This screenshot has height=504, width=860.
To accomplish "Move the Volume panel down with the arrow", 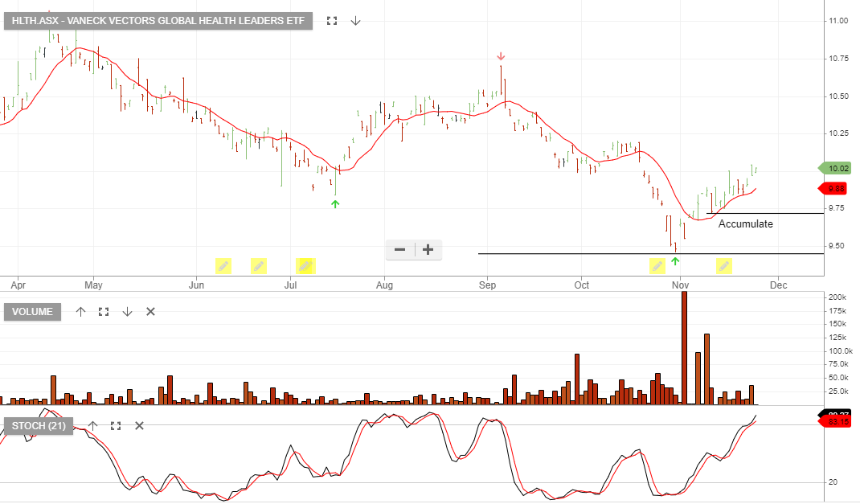I will pyautogui.click(x=127, y=312).
